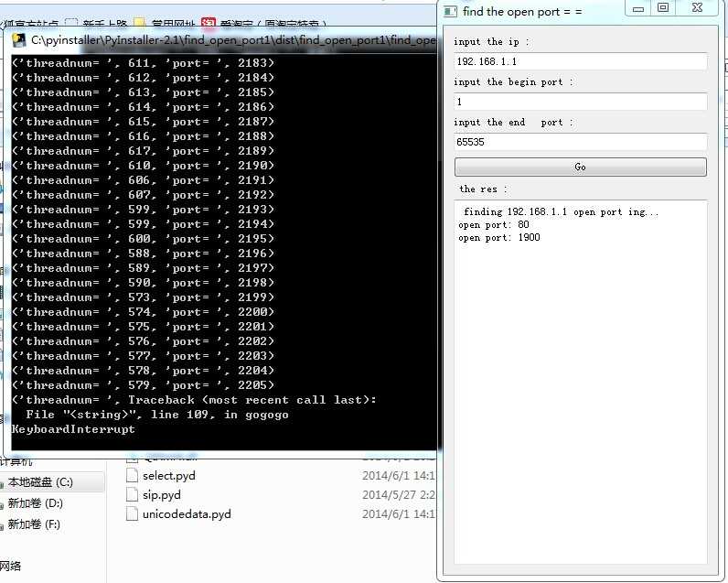Click the 'finding 192.168.1.1 open port ing...' line
This screenshot has width=728, height=583.
point(561,211)
